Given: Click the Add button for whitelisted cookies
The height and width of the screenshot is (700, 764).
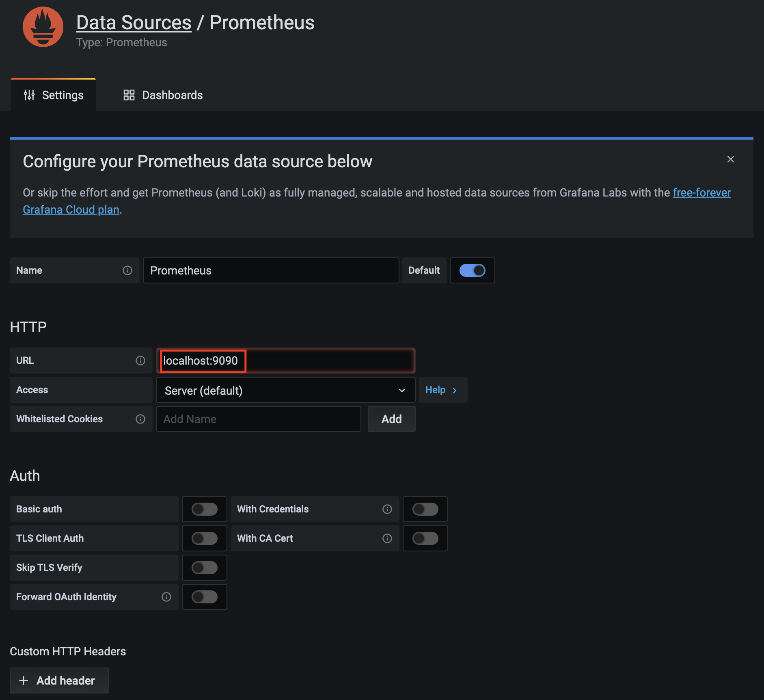Looking at the screenshot, I should [x=392, y=419].
